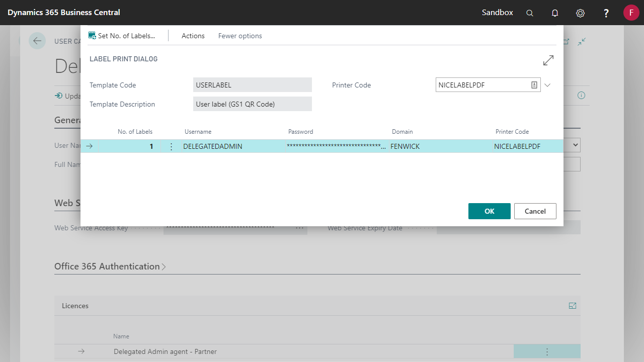Open the row options for DELEGATEDADMIN
The height and width of the screenshot is (362, 644).
click(x=171, y=146)
